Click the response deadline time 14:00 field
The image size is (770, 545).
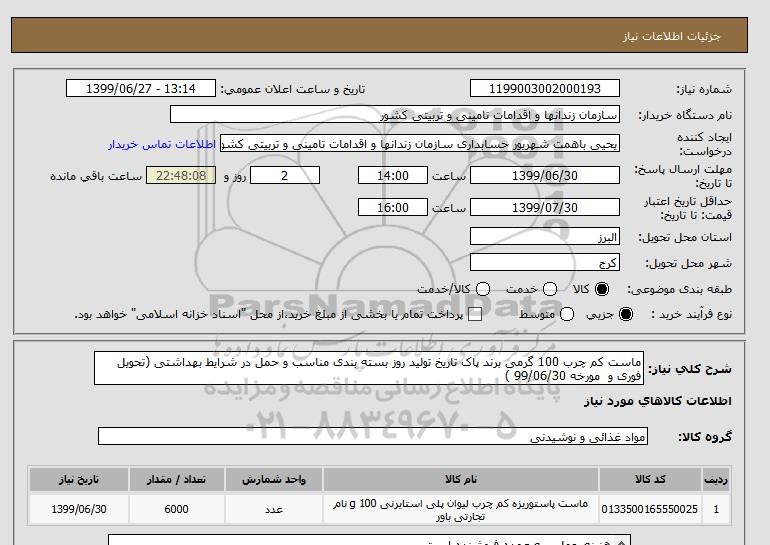tap(393, 176)
